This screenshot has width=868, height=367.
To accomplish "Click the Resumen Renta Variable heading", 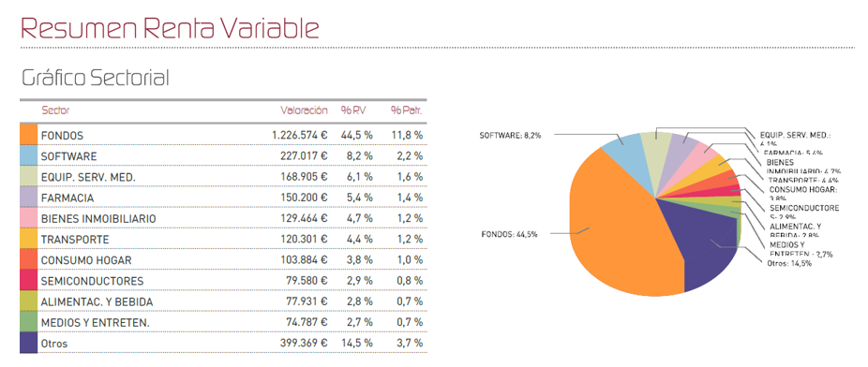I will pos(170,28).
